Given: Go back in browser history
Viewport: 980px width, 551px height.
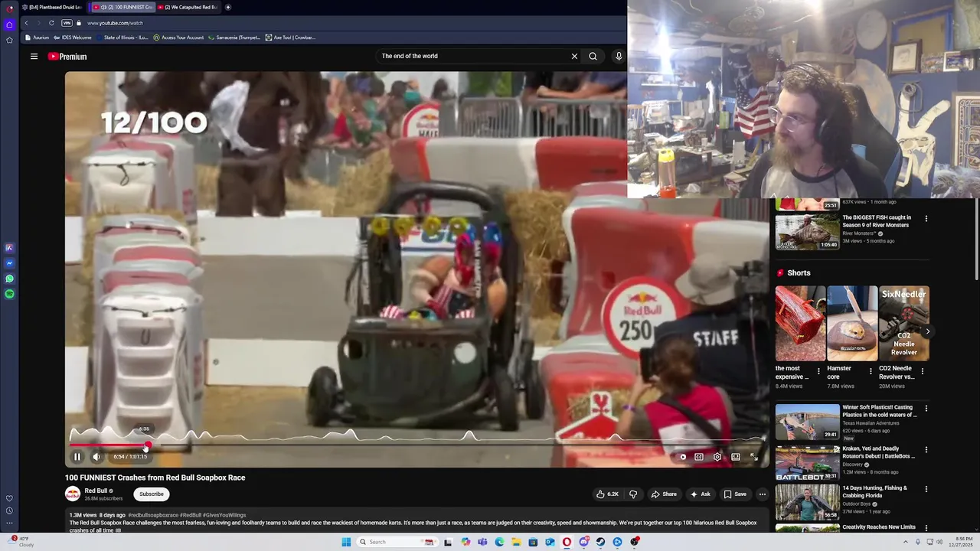Looking at the screenshot, I should click(x=26, y=23).
